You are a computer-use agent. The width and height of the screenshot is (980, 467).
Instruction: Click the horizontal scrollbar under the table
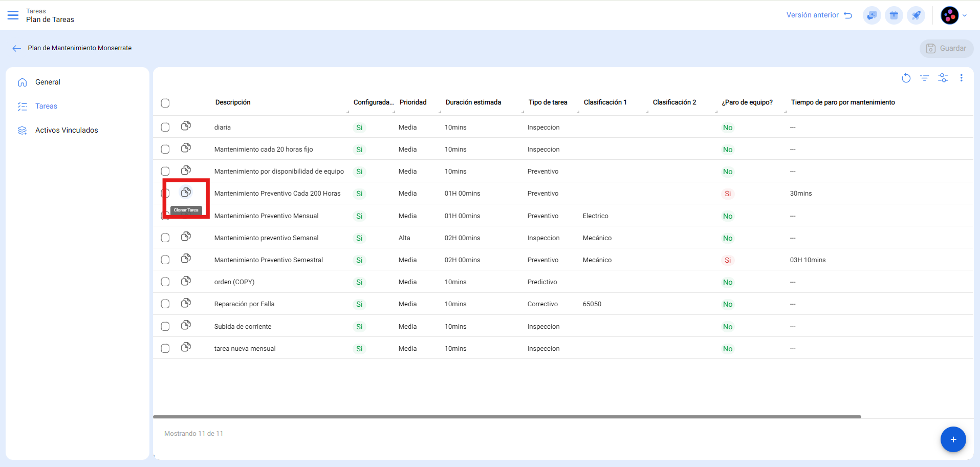pyautogui.click(x=507, y=417)
